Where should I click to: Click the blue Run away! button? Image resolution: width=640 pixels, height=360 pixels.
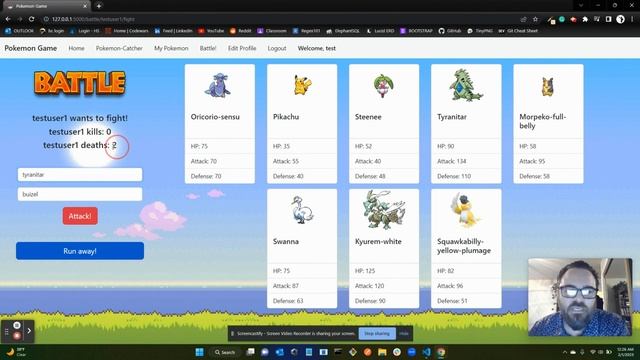[x=80, y=251]
